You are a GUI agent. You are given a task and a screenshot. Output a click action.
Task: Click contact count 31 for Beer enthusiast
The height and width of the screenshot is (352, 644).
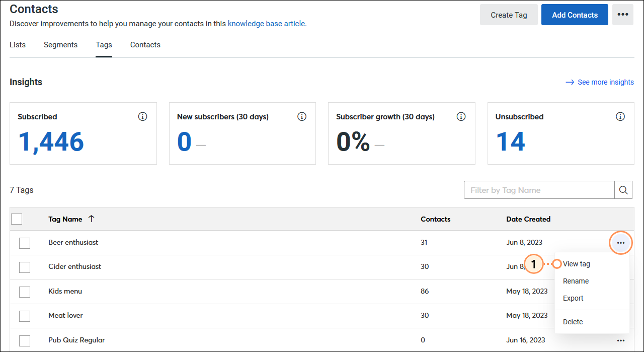coord(424,242)
